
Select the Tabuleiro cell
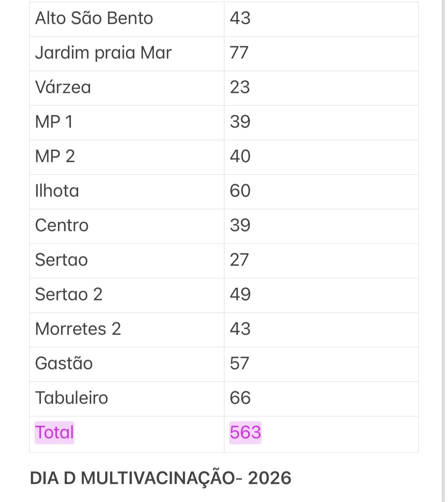[127, 399]
